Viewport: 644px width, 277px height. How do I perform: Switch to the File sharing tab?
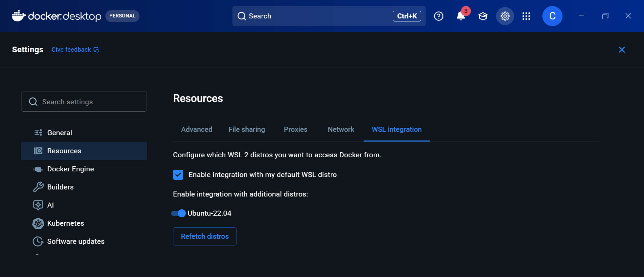coord(247,129)
